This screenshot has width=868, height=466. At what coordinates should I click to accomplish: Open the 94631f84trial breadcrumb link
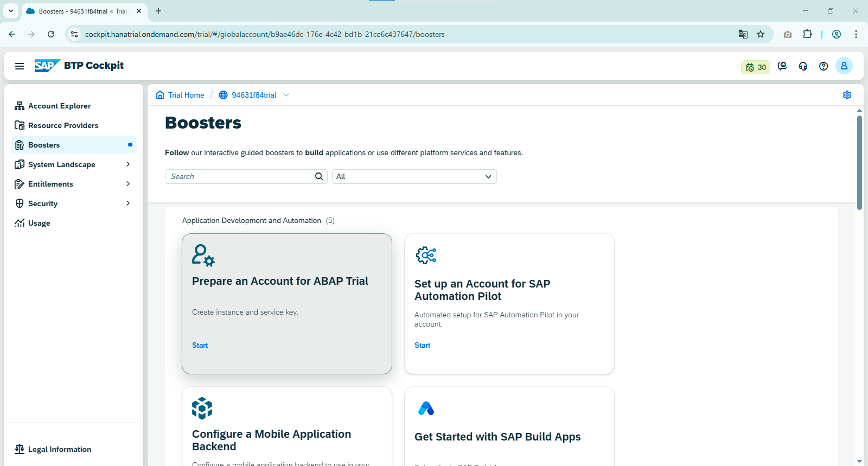pos(254,95)
